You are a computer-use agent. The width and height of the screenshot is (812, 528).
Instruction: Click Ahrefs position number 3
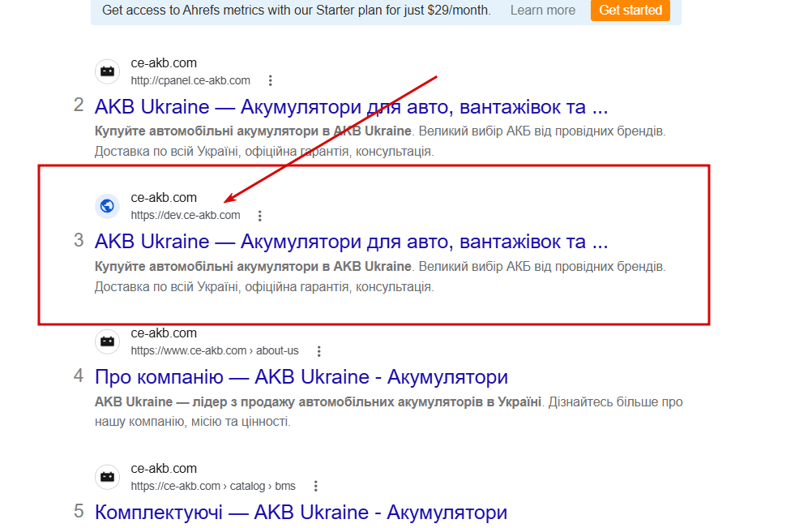pyautogui.click(x=79, y=240)
